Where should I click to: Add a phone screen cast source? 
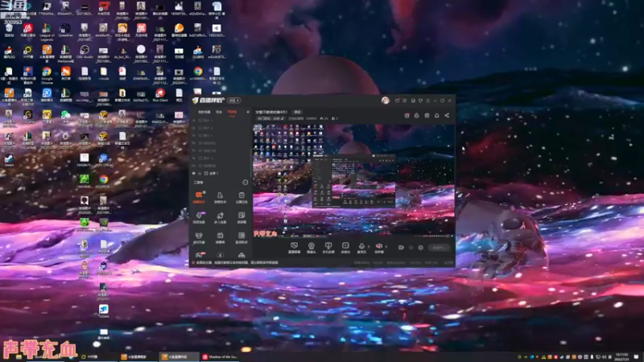328,248
